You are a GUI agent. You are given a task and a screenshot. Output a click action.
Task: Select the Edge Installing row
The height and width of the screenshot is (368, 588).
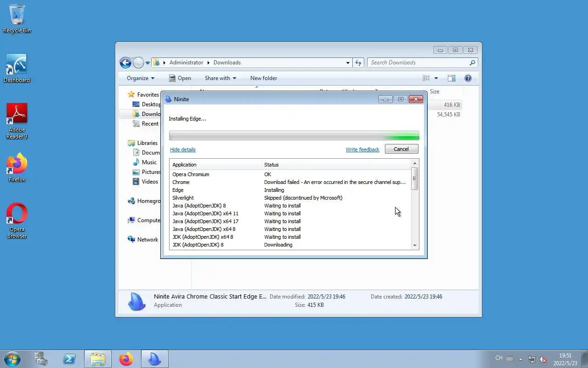290,190
